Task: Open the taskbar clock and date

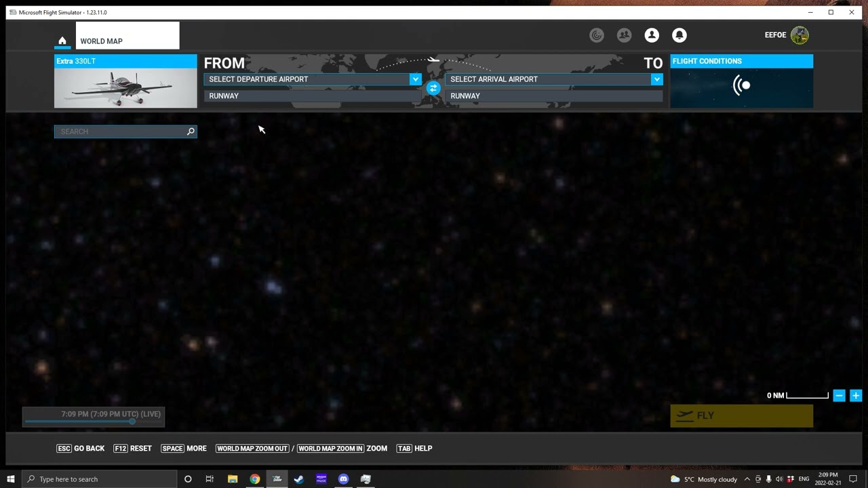Action: click(827, 479)
